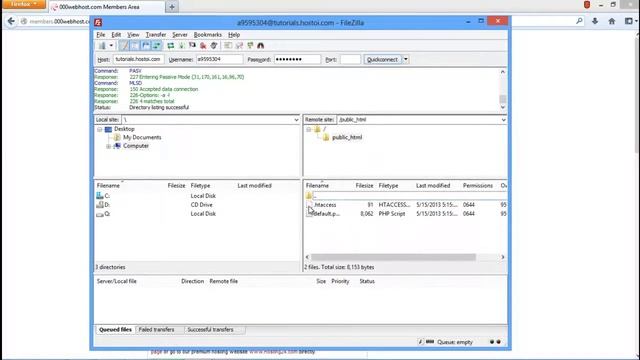Toggle directory comparison

click(x=239, y=46)
